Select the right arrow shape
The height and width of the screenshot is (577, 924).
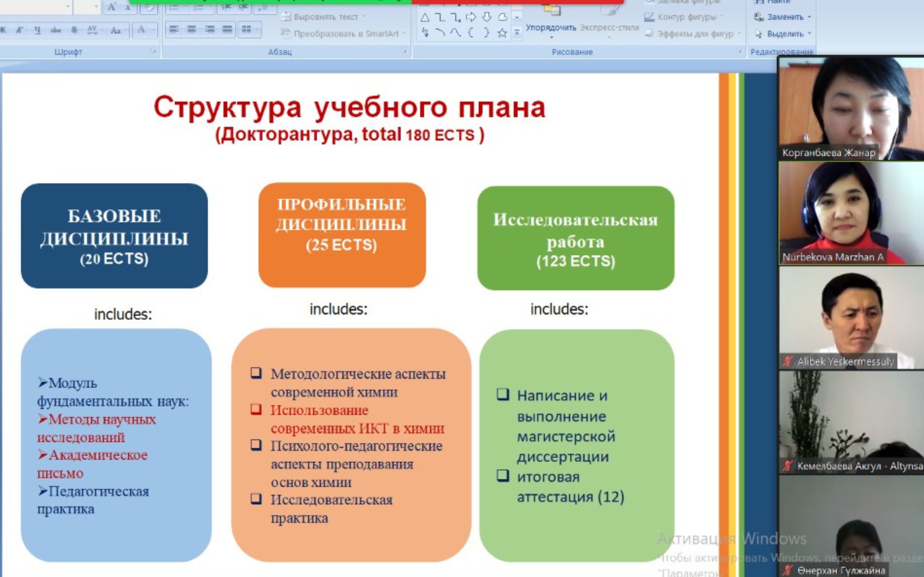[x=471, y=17]
